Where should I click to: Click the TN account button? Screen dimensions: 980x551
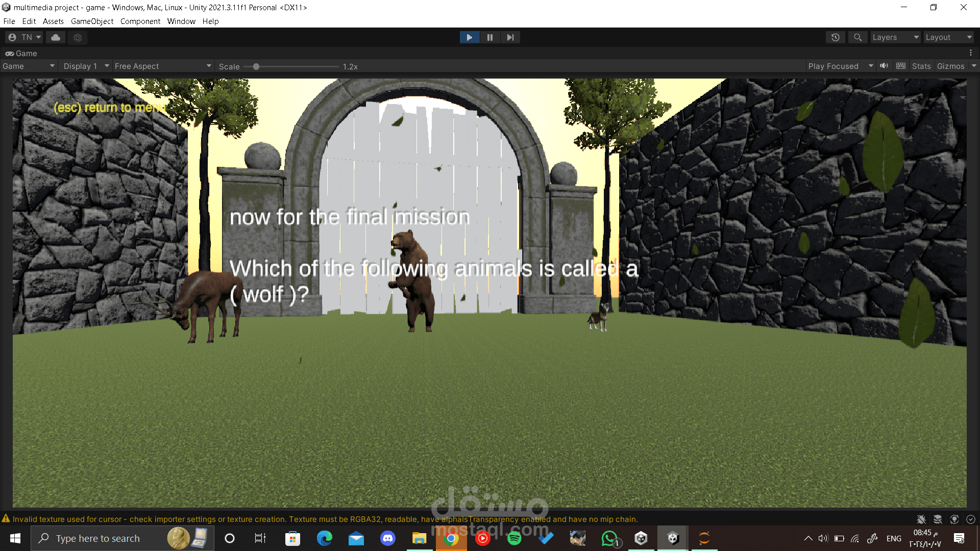click(24, 37)
